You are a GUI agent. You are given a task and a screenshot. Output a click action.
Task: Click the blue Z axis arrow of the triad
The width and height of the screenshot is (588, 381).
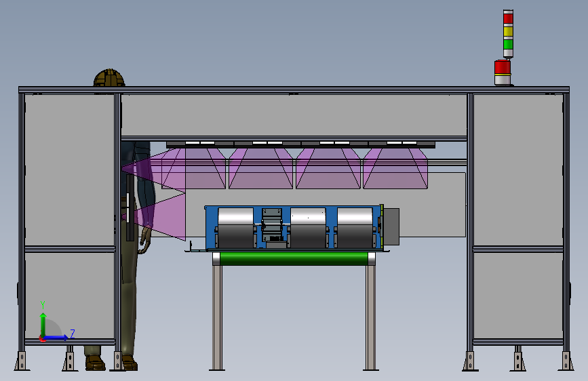pyautogui.click(x=56, y=338)
